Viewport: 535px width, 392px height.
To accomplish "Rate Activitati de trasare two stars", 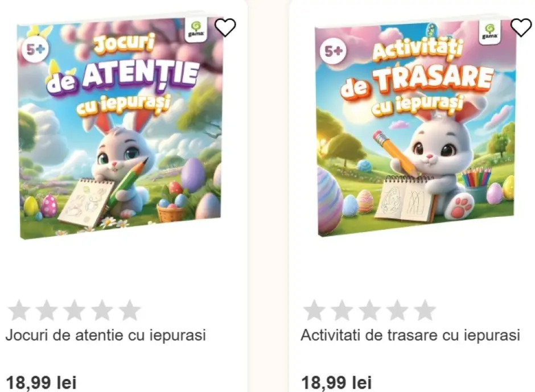I will [x=342, y=310].
